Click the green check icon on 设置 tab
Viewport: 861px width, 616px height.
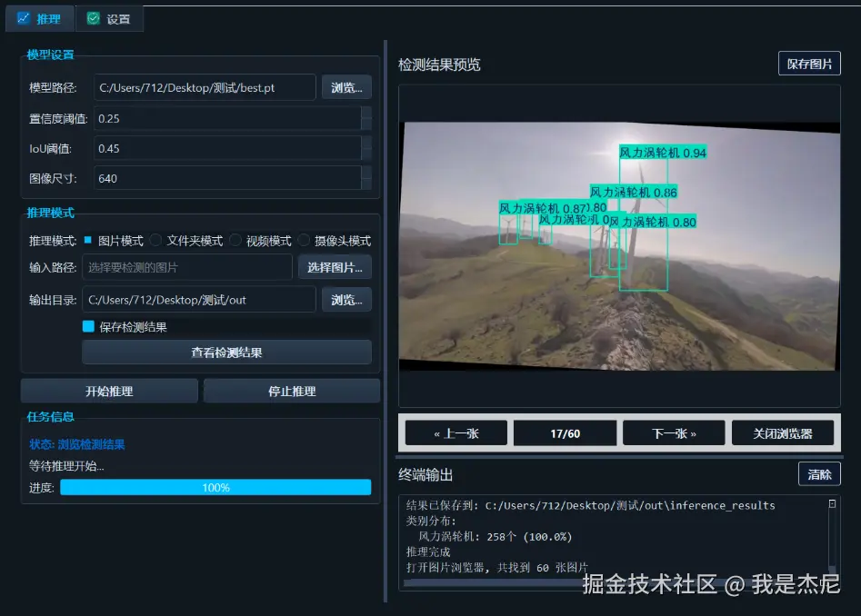click(93, 18)
